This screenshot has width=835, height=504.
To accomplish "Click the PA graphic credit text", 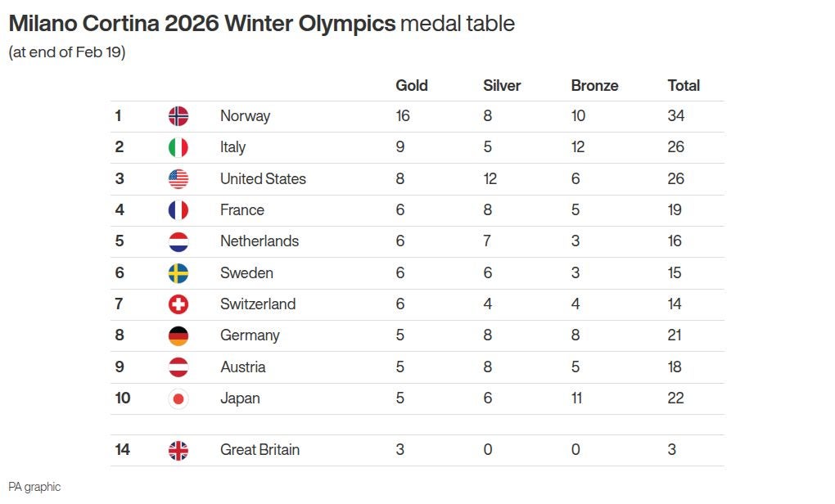I will click(34, 487).
